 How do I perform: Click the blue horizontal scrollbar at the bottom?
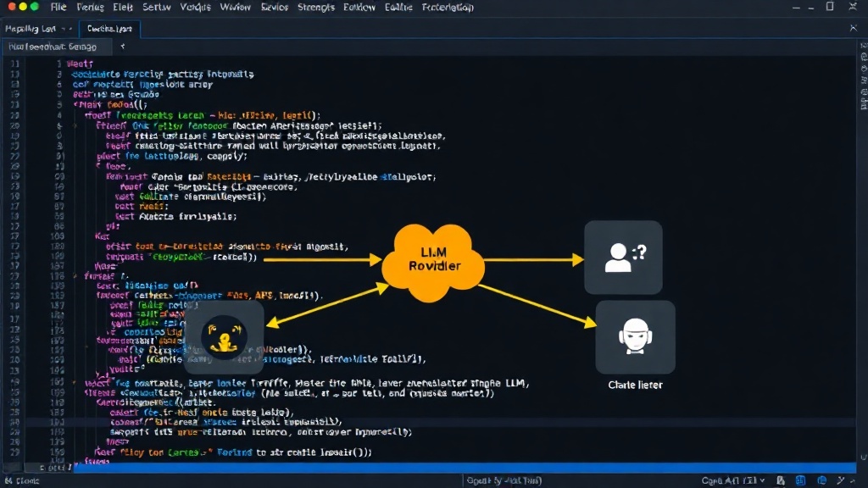(x=465, y=468)
